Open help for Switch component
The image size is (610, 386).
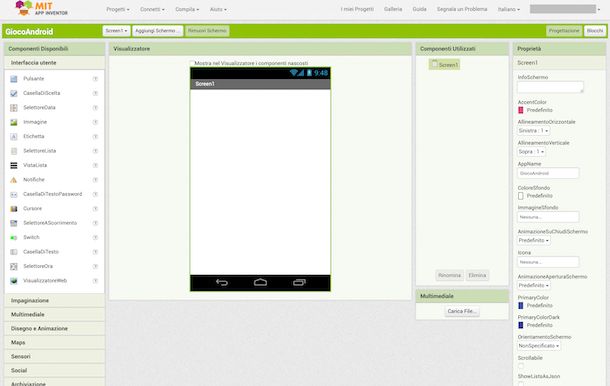tap(95, 237)
